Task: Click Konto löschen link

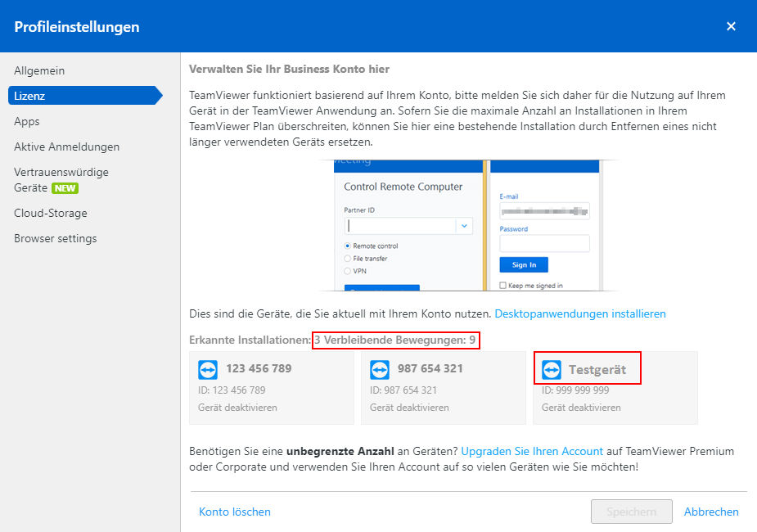Action: tap(235, 512)
